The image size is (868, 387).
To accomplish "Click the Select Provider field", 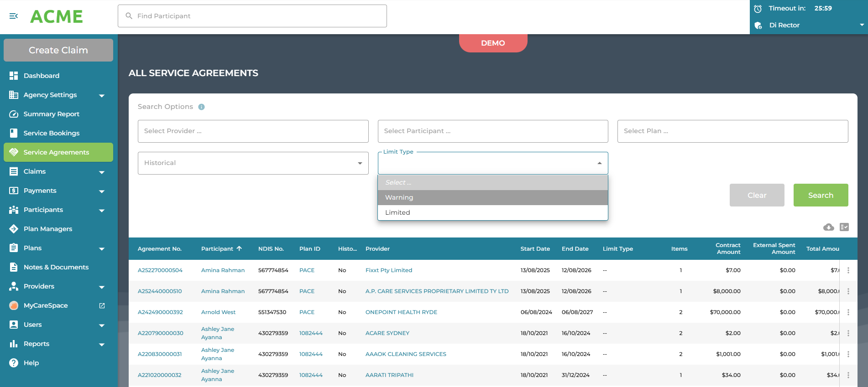I will [253, 131].
